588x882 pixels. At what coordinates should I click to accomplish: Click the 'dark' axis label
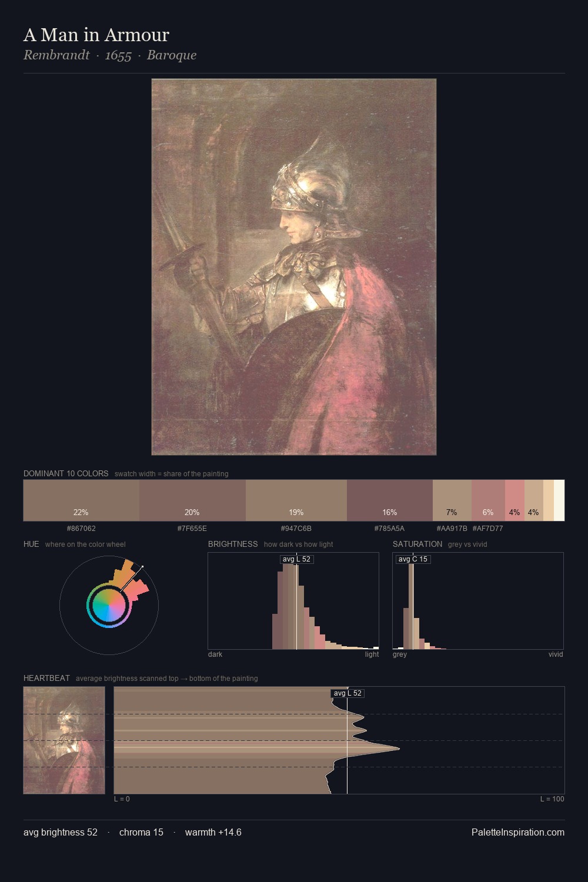(215, 654)
